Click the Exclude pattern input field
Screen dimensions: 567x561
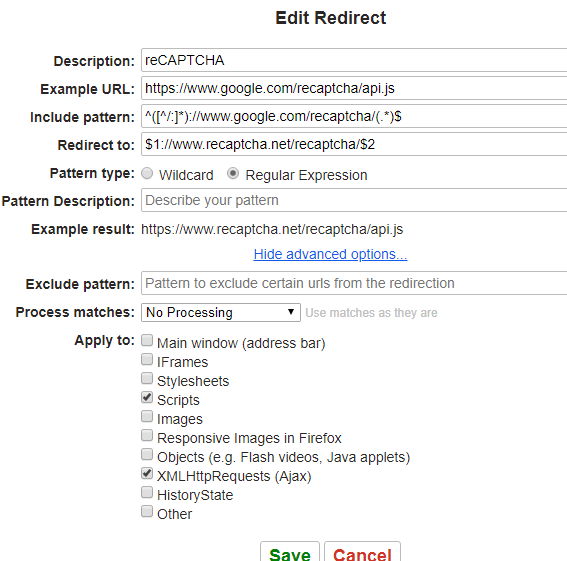tap(354, 283)
